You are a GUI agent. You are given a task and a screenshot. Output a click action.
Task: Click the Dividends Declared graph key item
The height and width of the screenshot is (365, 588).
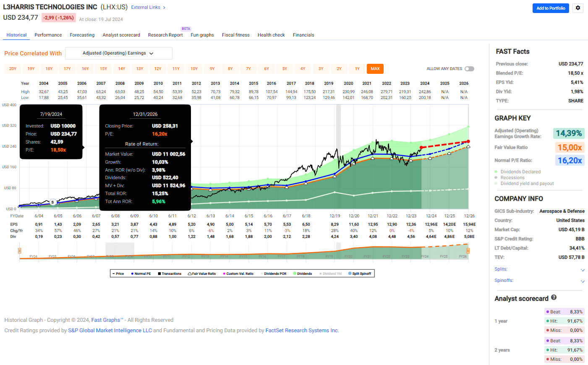[517, 172]
